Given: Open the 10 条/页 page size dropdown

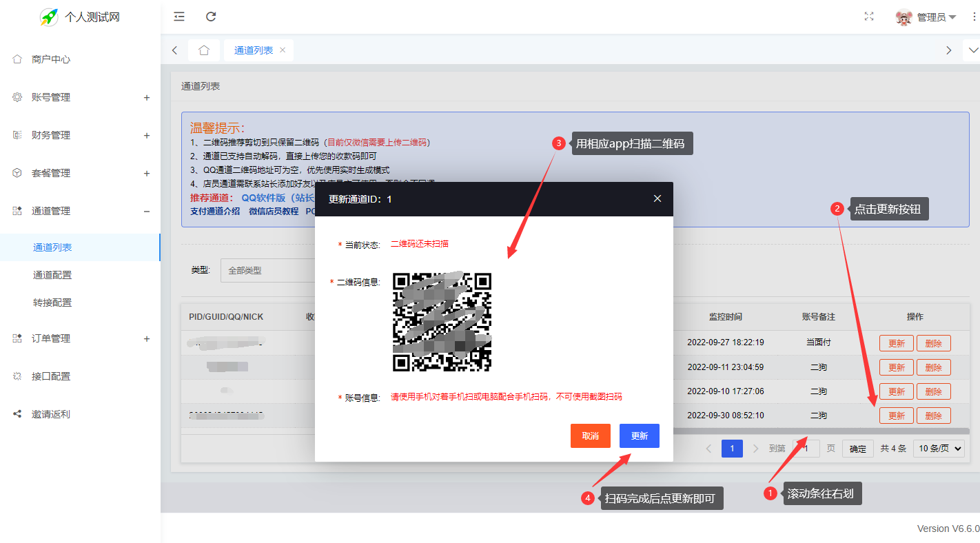Looking at the screenshot, I should [939, 449].
